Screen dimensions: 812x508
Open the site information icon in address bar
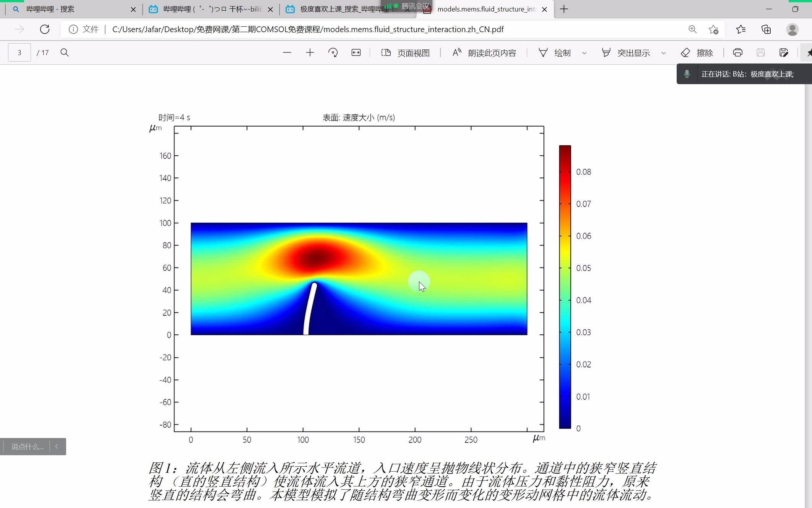(73, 29)
